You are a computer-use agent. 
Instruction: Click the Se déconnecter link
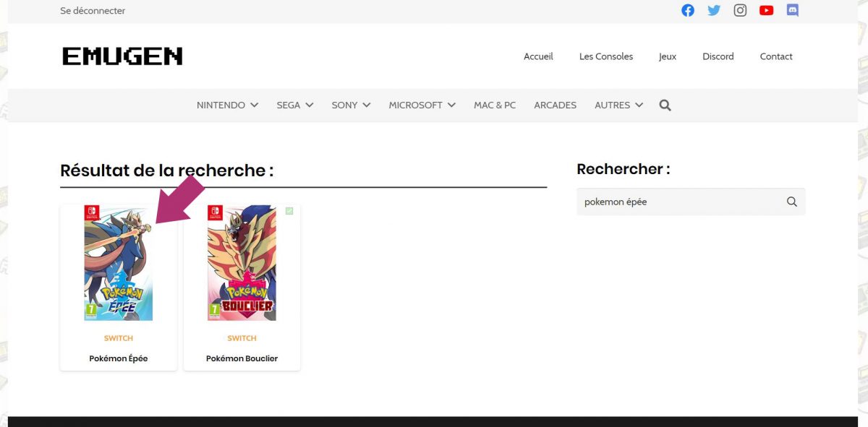tap(93, 11)
